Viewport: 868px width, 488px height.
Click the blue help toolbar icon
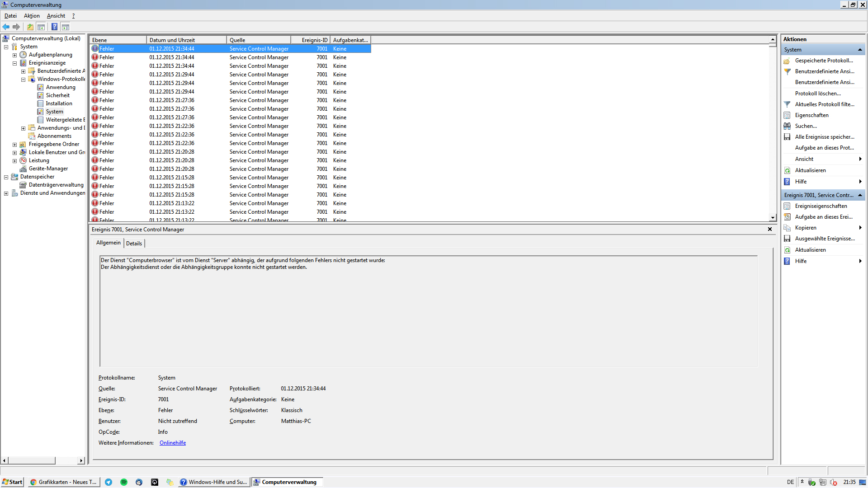point(54,27)
